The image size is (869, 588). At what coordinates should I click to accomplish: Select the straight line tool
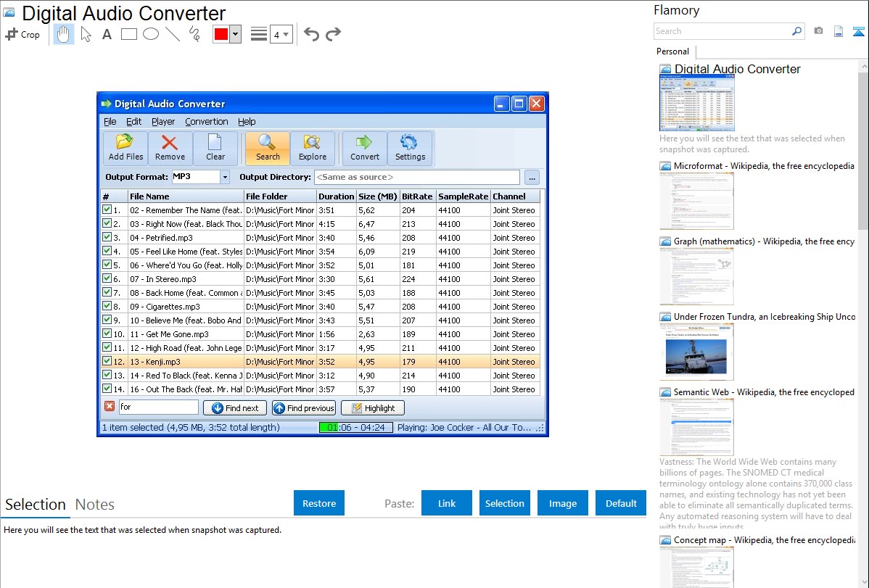click(173, 34)
